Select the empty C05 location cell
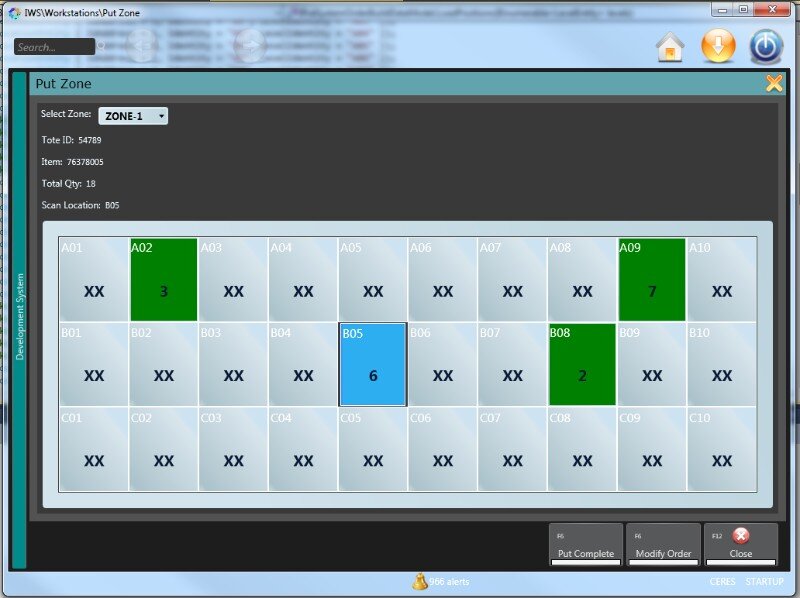 coord(373,449)
